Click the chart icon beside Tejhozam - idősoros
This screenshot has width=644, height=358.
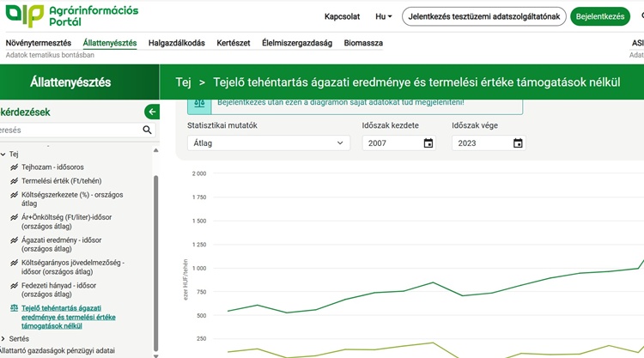pos(14,167)
